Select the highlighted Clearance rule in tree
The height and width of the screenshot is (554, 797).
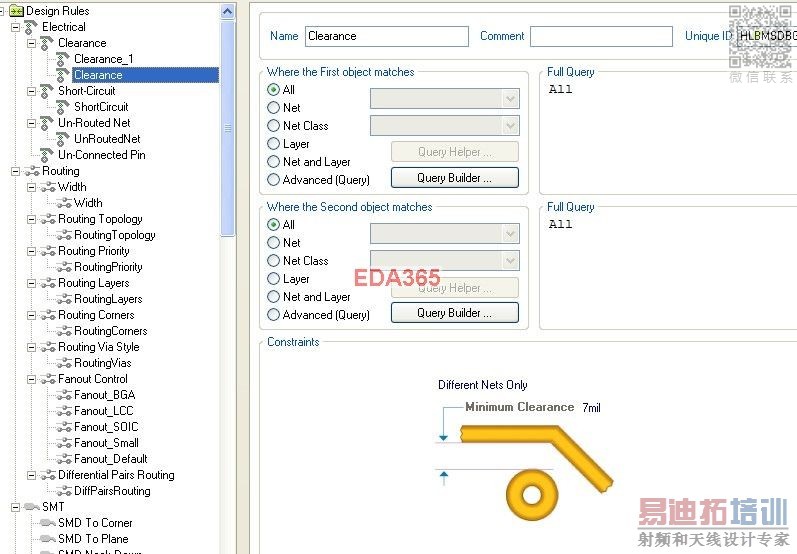point(145,75)
